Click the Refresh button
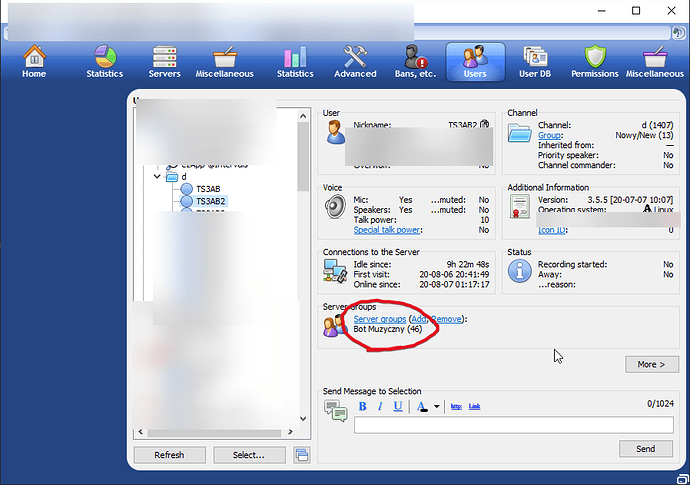Screen dimensions: 690x485 tap(169, 455)
